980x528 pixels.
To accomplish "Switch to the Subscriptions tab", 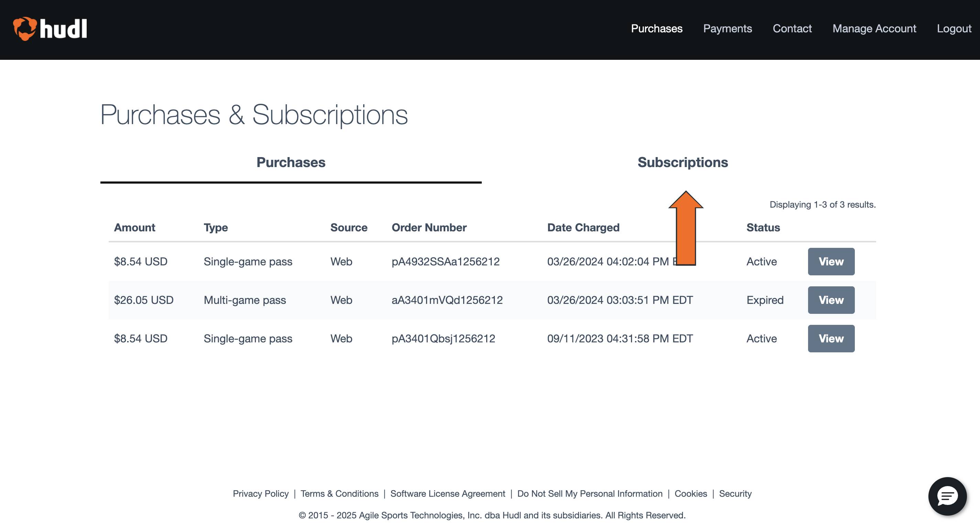I will pos(683,163).
